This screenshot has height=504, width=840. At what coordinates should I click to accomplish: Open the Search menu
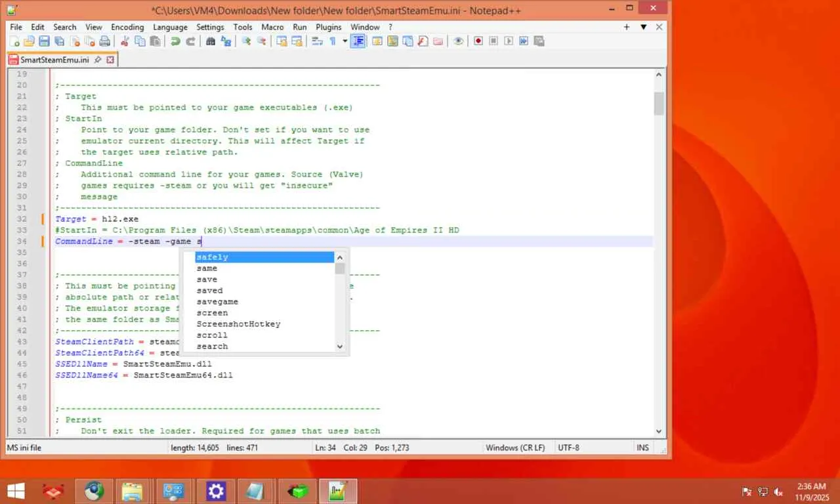coord(65,27)
